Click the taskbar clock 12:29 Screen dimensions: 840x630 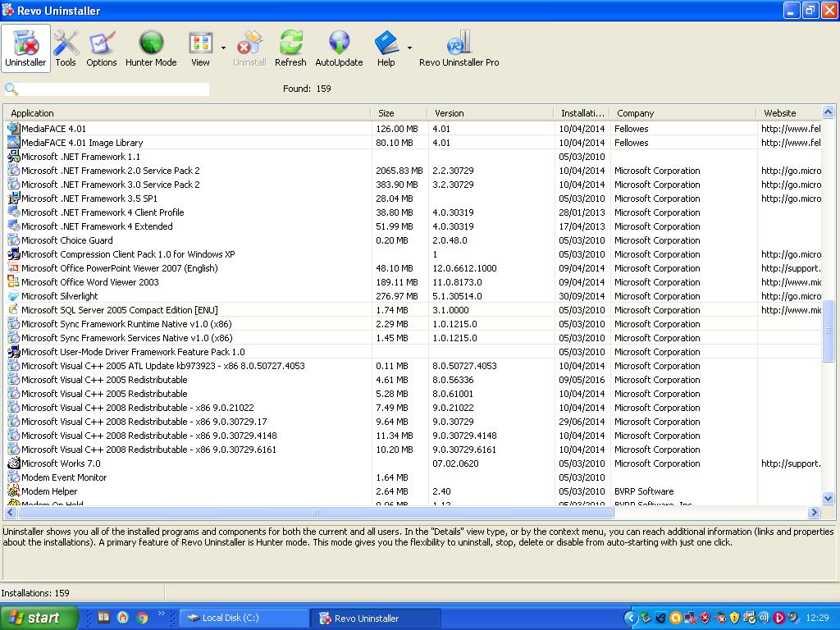point(817,618)
